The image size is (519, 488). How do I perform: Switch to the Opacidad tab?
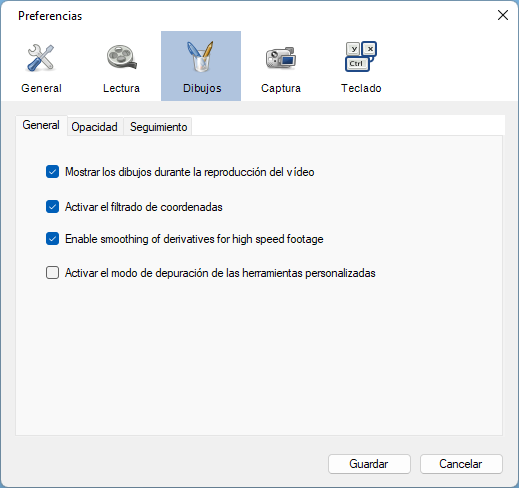[95, 127]
